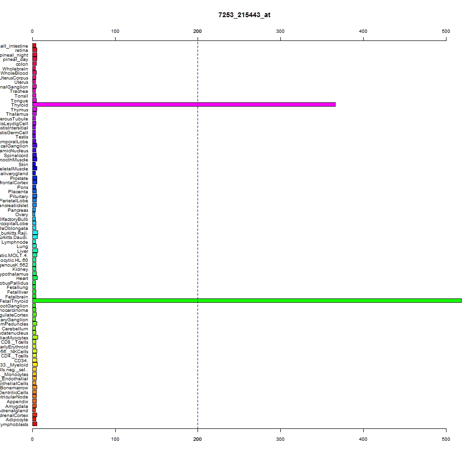
Task: Click the small cyan Lung bar
Action: point(34,246)
